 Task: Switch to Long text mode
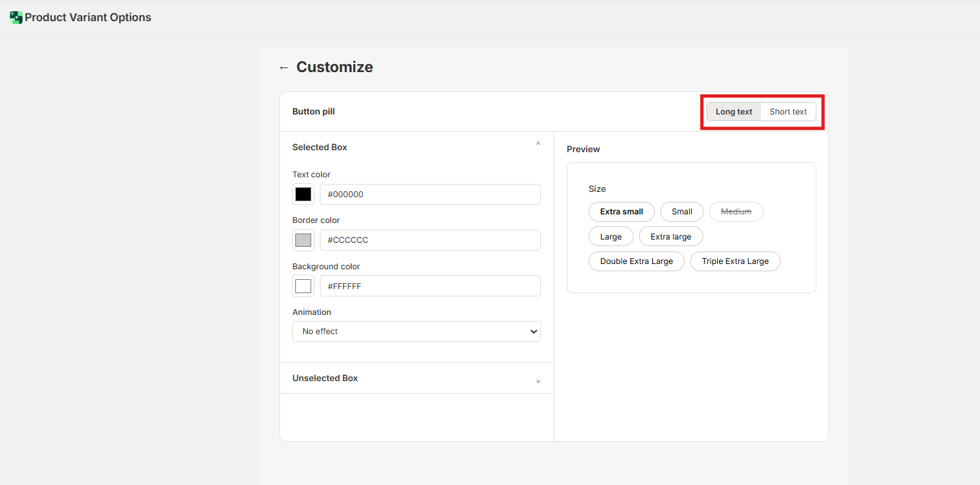pos(734,112)
